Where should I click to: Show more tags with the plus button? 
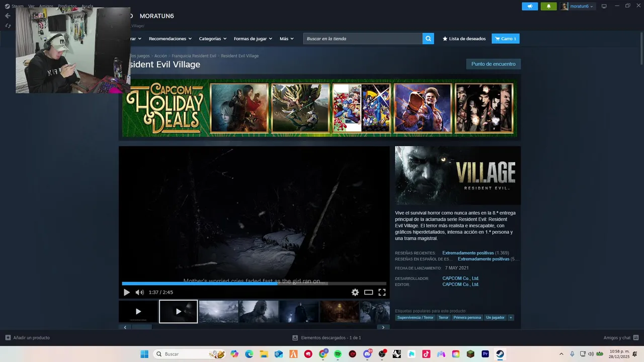(511, 318)
